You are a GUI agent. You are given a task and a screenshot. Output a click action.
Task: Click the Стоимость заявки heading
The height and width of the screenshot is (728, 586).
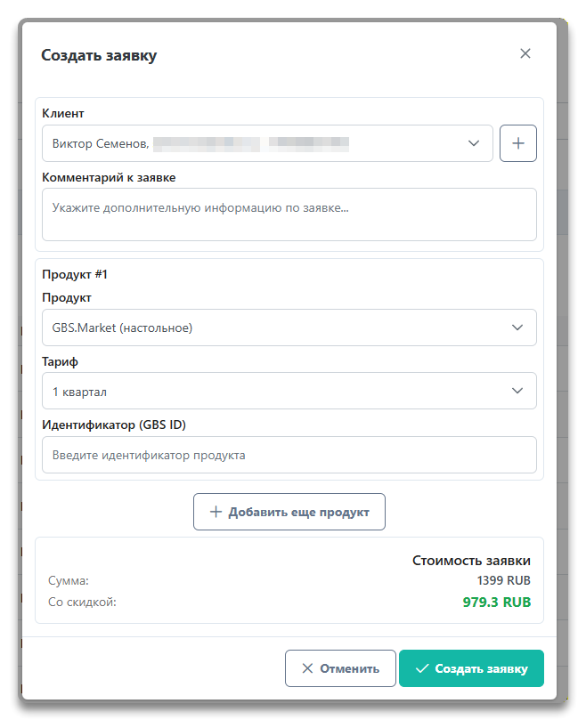click(471, 561)
